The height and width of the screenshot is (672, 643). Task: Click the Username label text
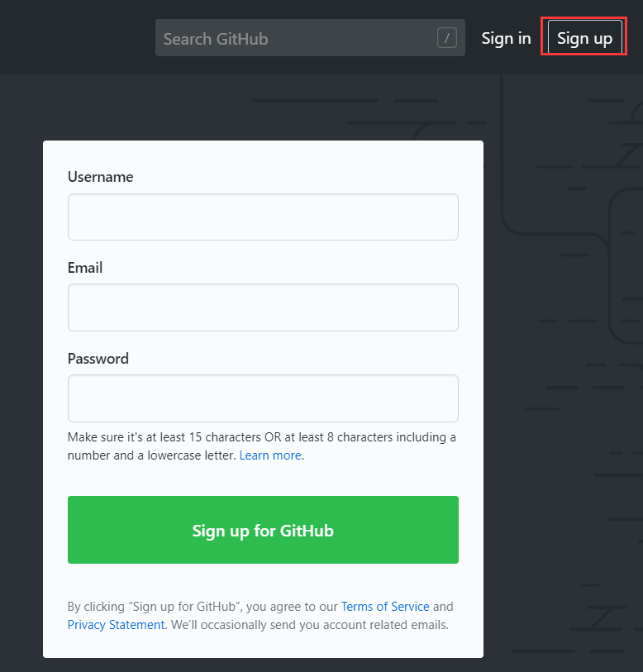(x=100, y=177)
